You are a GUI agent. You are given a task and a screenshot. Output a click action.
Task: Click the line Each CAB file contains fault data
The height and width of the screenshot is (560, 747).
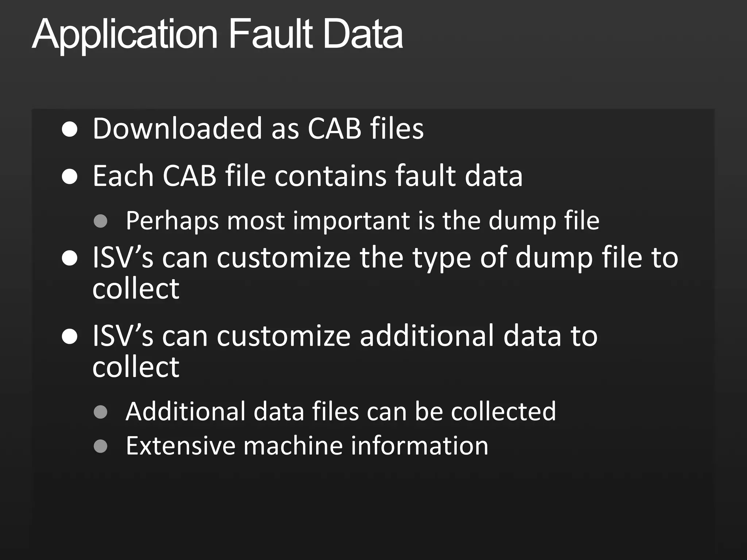(307, 176)
